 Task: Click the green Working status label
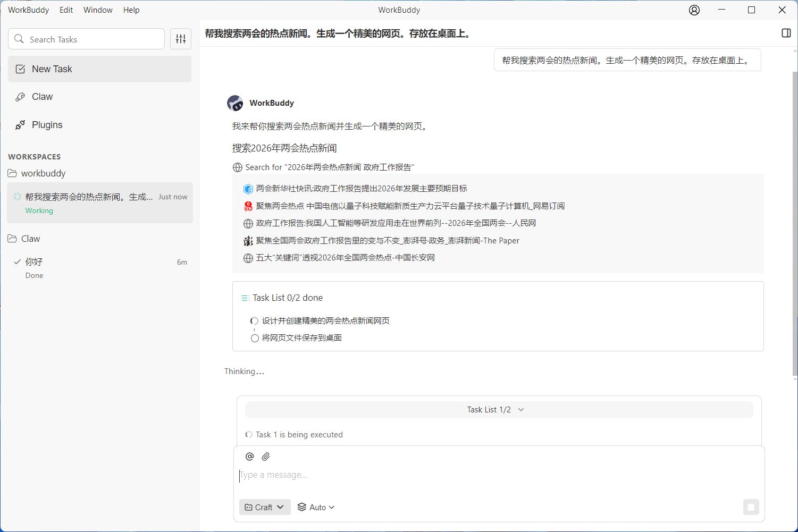pos(39,211)
